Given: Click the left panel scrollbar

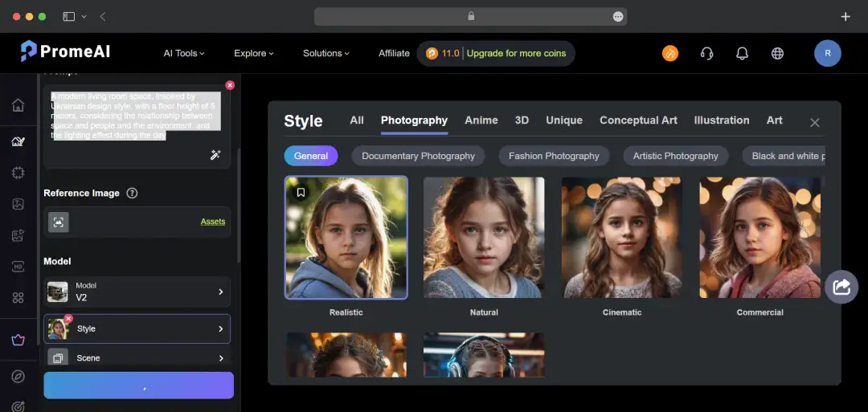Looking at the screenshot, I should point(239,205).
